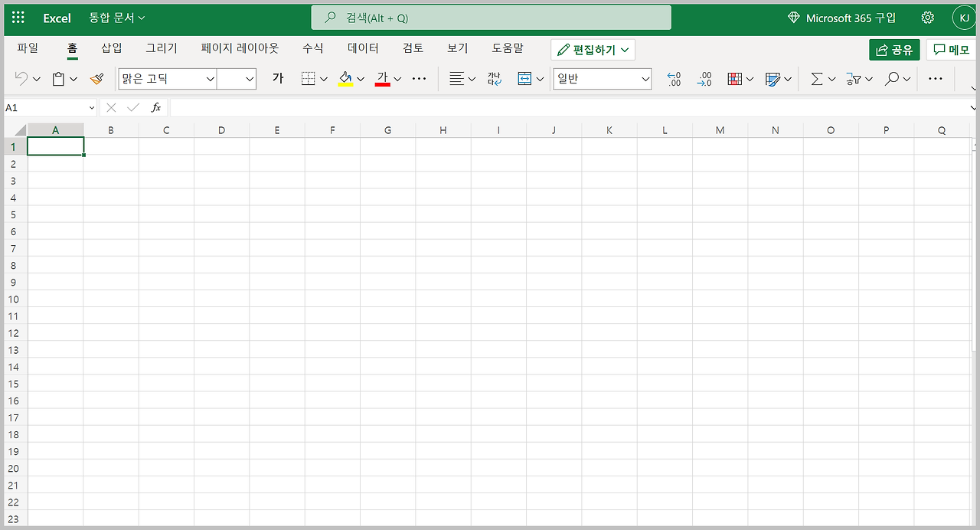Select the 홈 tab
Image resolution: width=980 pixels, height=530 pixels.
click(72, 48)
